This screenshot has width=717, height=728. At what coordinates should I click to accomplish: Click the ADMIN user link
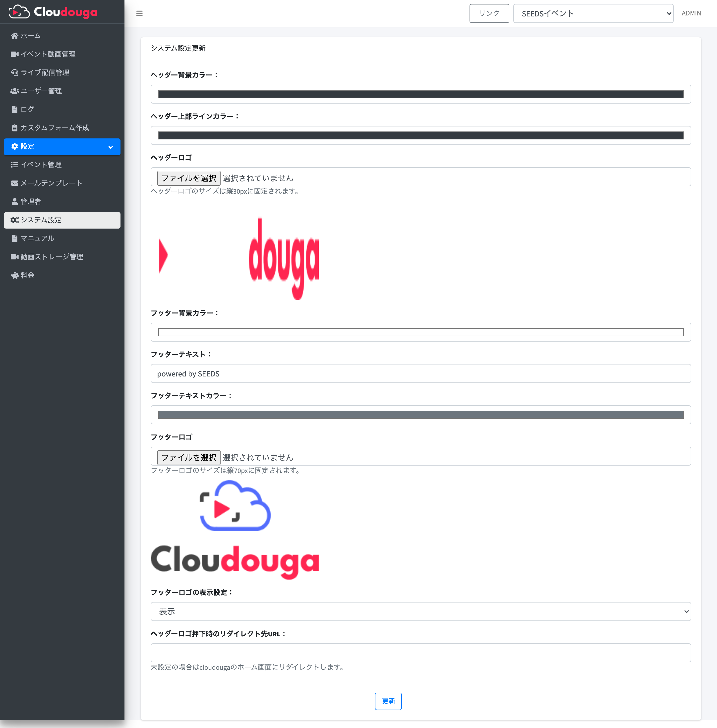[x=691, y=13]
